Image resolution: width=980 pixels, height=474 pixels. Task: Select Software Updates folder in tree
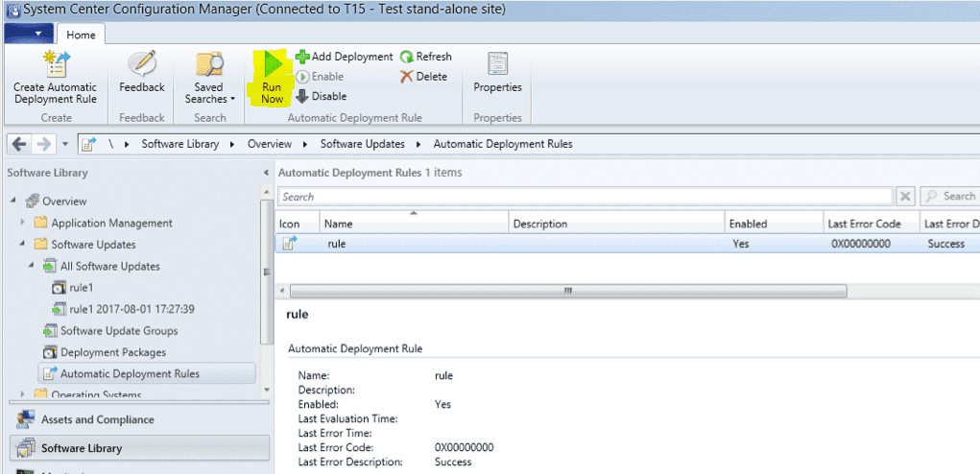[x=84, y=244]
